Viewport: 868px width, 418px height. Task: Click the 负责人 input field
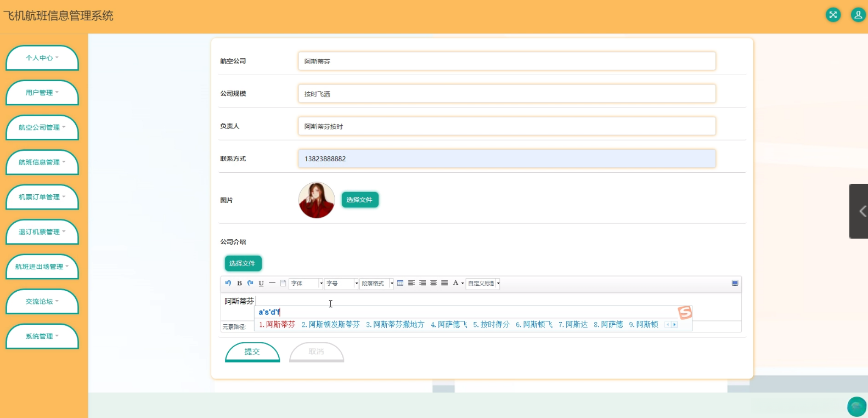[507, 126]
